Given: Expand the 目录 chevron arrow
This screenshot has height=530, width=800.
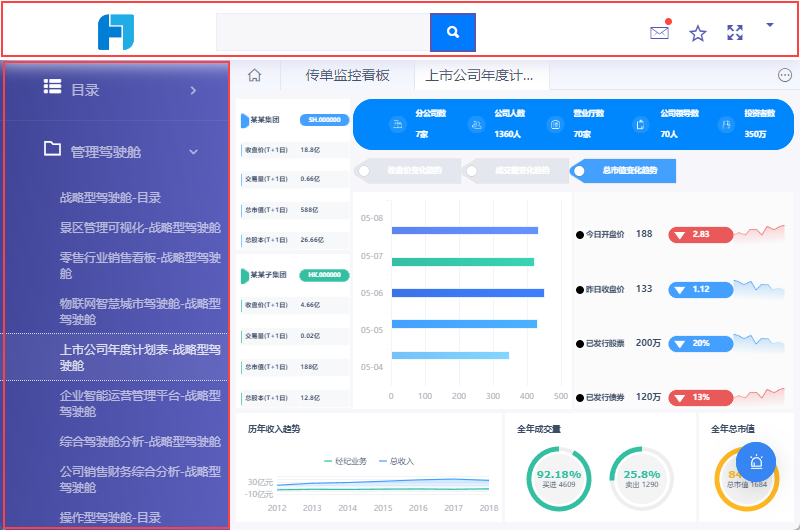Looking at the screenshot, I should point(193,91).
